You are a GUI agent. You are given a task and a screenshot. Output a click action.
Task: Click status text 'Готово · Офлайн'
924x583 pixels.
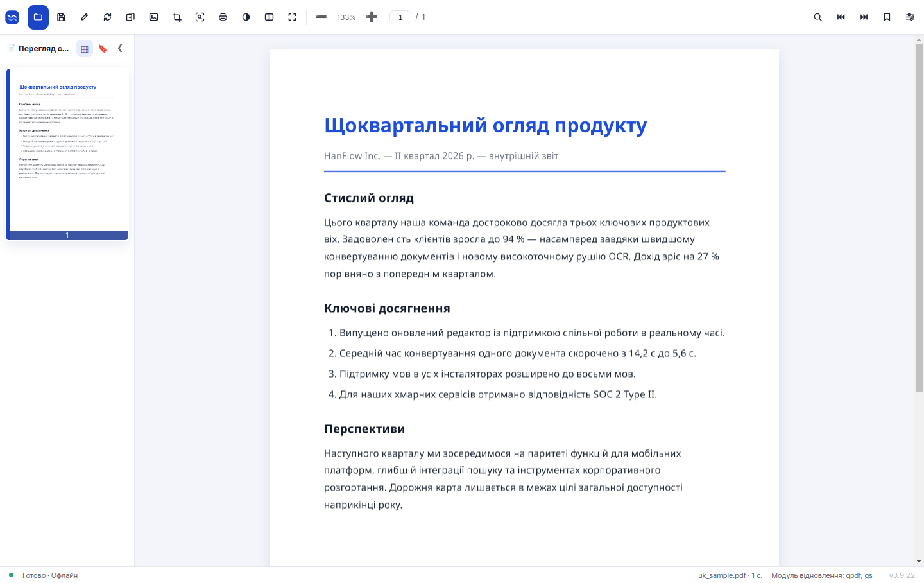pos(50,575)
